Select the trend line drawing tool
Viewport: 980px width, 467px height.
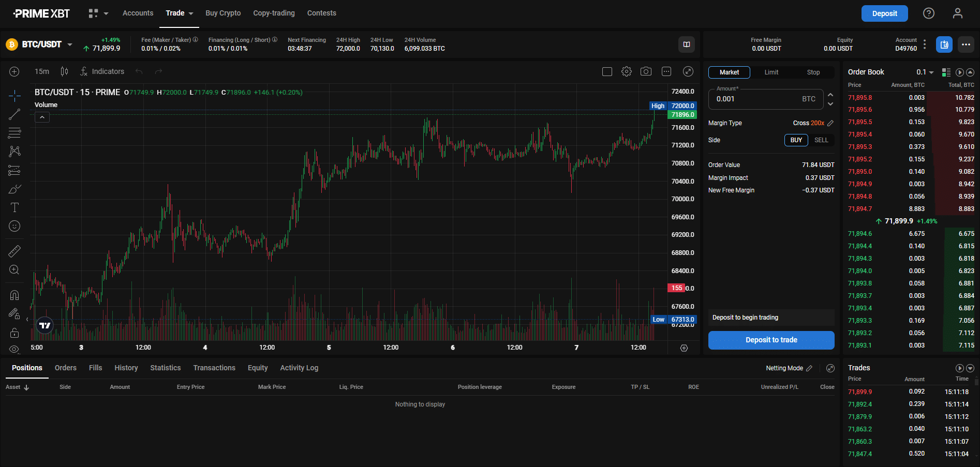tap(14, 114)
